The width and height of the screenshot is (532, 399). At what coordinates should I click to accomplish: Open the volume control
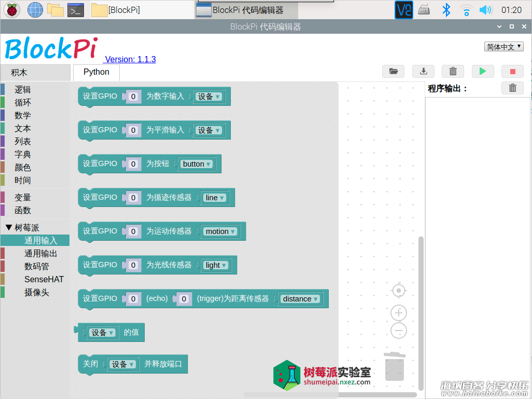(x=485, y=10)
